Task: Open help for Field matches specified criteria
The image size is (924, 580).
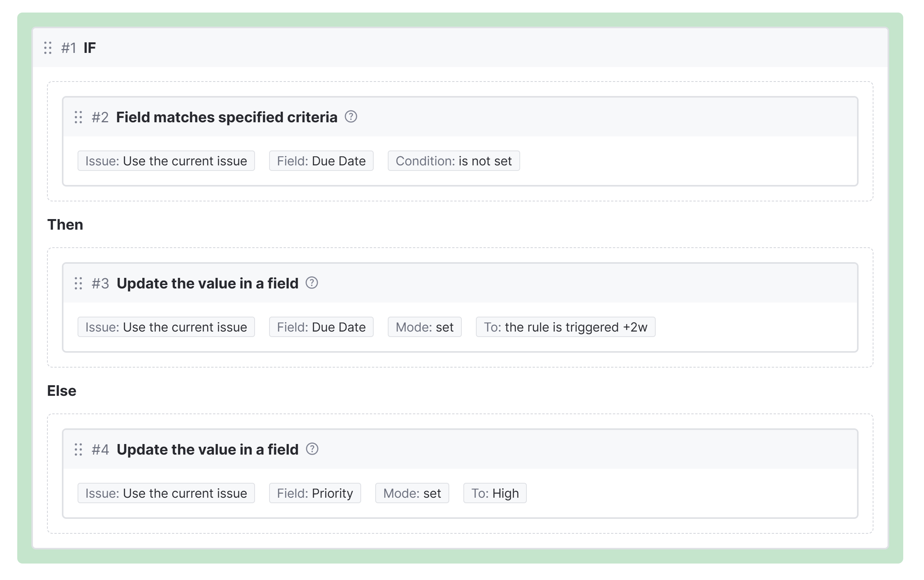Action: click(x=351, y=117)
